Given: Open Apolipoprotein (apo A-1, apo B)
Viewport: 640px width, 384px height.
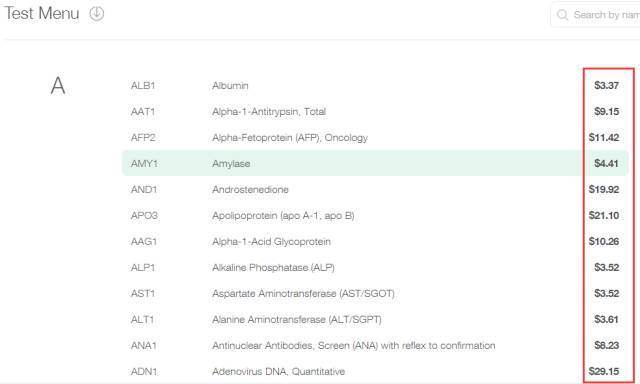Looking at the screenshot, I should [375, 215].
